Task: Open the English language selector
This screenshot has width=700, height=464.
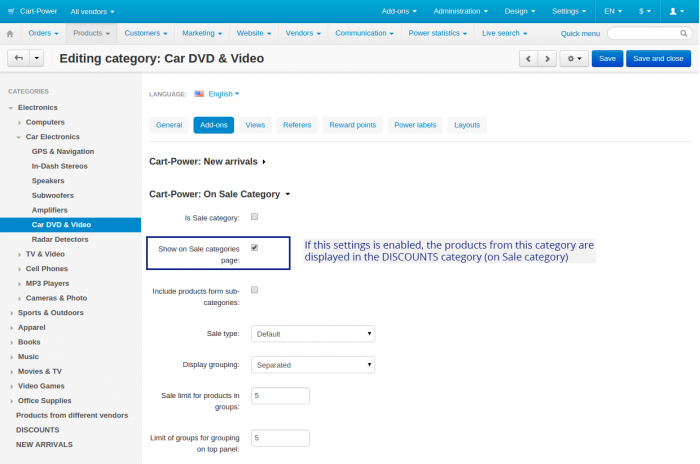Action: pyautogui.click(x=224, y=94)
